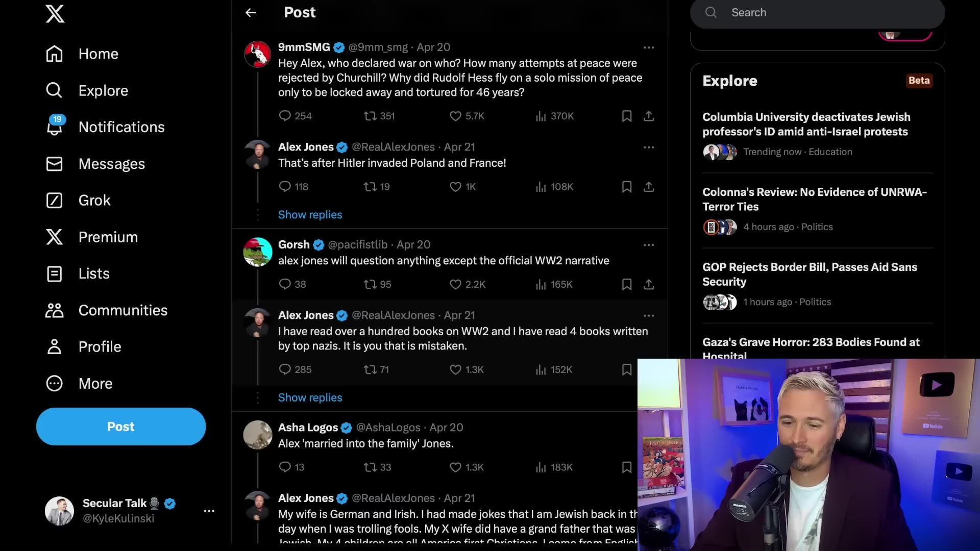Click the Search input field
The image size is (980, 551).
click(827, 13)
